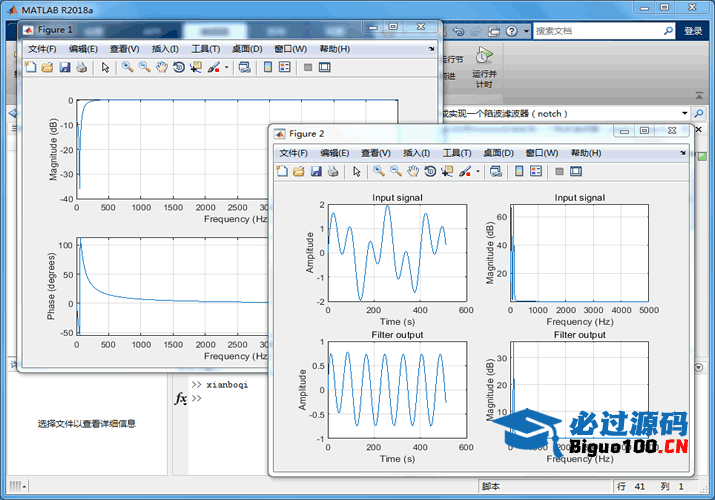Open brush color dropdown arrow in Figure 1

pos(226,67)
